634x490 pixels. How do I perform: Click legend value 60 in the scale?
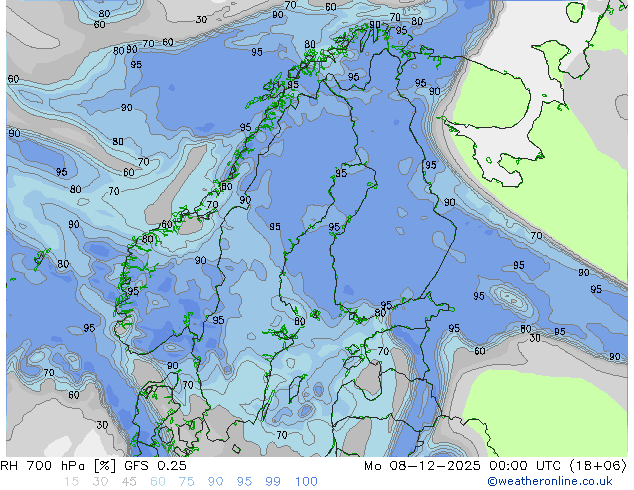158,482
